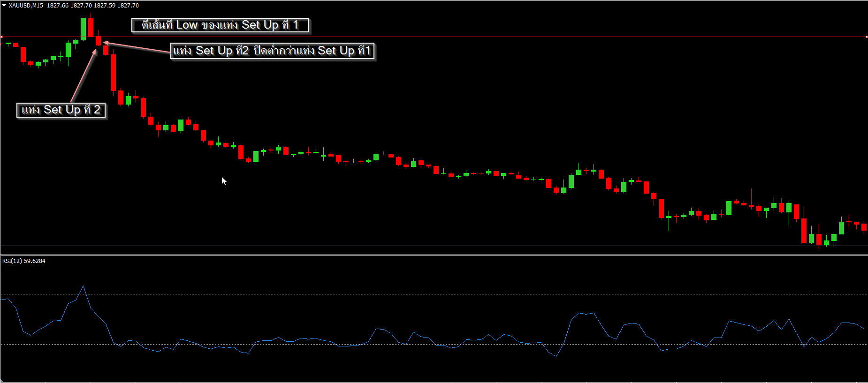Select the XAUUSD,M15 price header text
Viewport: 868px width, 383px height.
[x=74, y=6]
